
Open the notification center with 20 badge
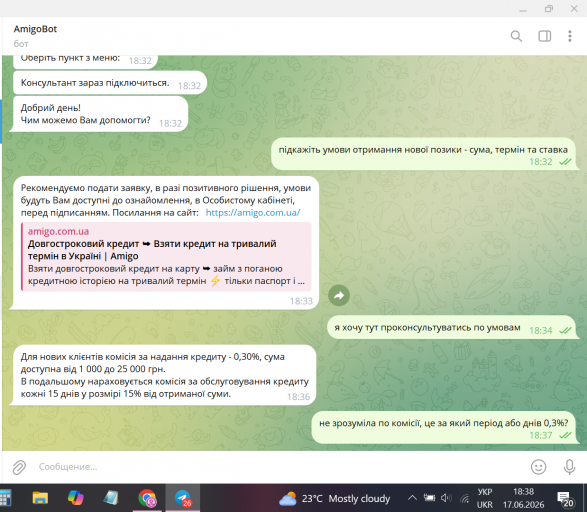(565, 499)
